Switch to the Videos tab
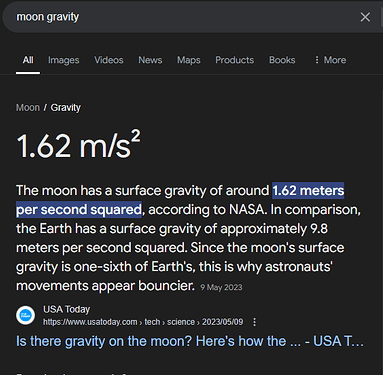The width and height of the screenshot is (383, 375). (x=109, y=60)
